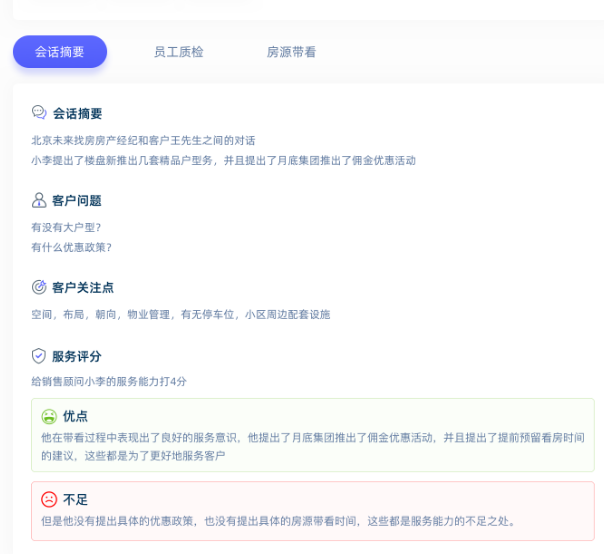The image size is (604, 554).
Task: Click the green smiley face icon
Action: click(49, 416)
